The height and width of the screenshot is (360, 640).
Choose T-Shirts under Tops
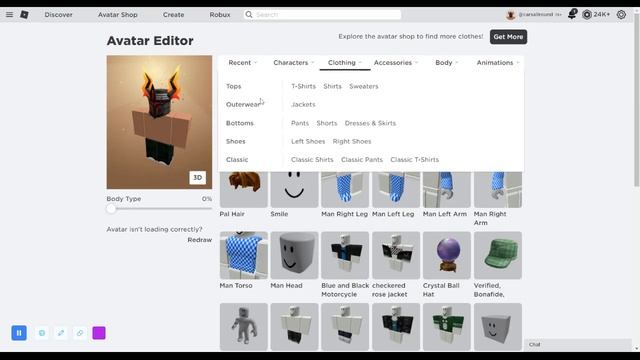303,87
